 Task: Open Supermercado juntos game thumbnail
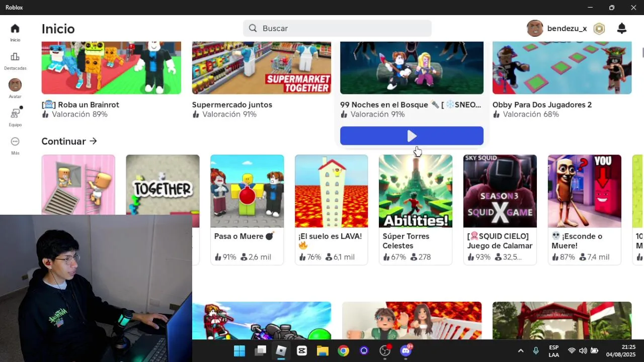pyautogui.click(x=262, y=68)
